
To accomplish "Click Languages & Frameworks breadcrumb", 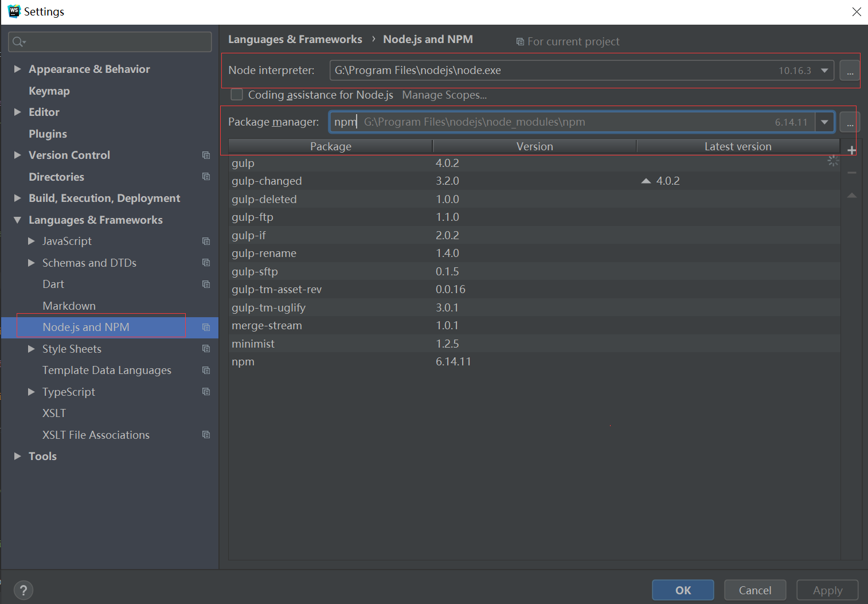I will tap(295, 40).
